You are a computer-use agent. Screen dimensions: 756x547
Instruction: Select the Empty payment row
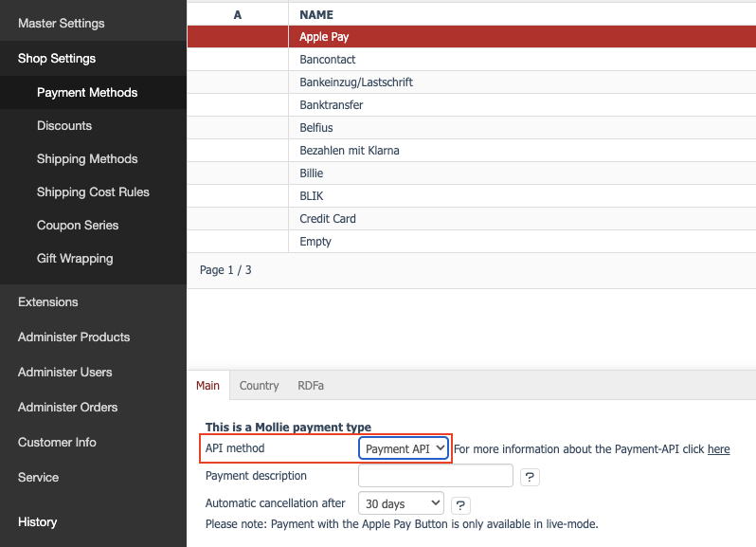coord(472,241)
